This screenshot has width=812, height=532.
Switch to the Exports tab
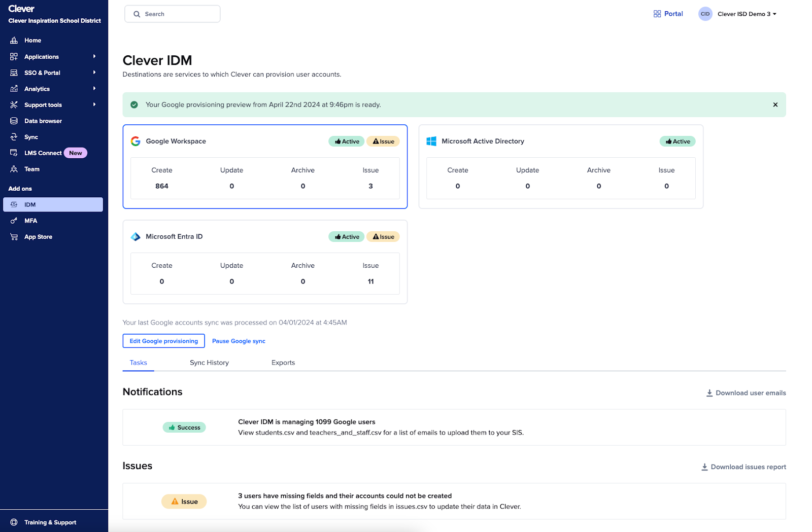click(x=283, y=363)
